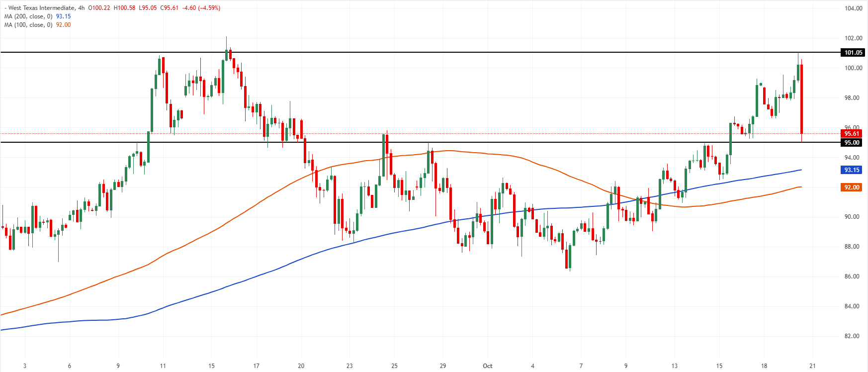
Task: Click the 98.00 price axis label
Action: click(x=852, y=98)
